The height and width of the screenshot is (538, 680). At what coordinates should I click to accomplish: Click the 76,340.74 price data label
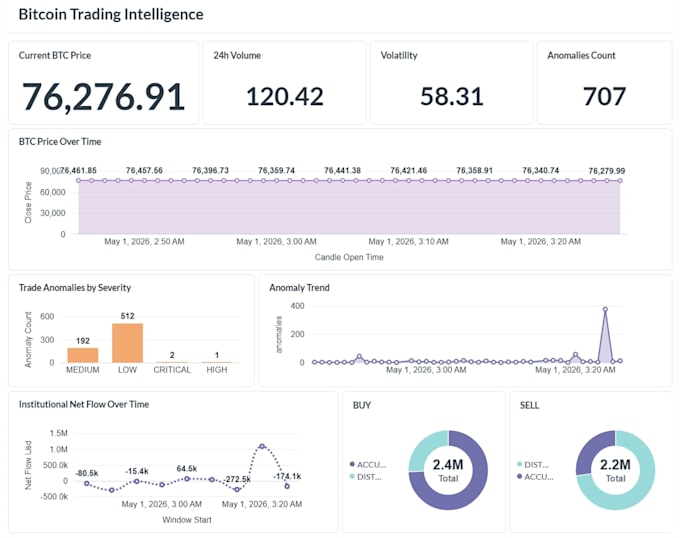(540, 170)
